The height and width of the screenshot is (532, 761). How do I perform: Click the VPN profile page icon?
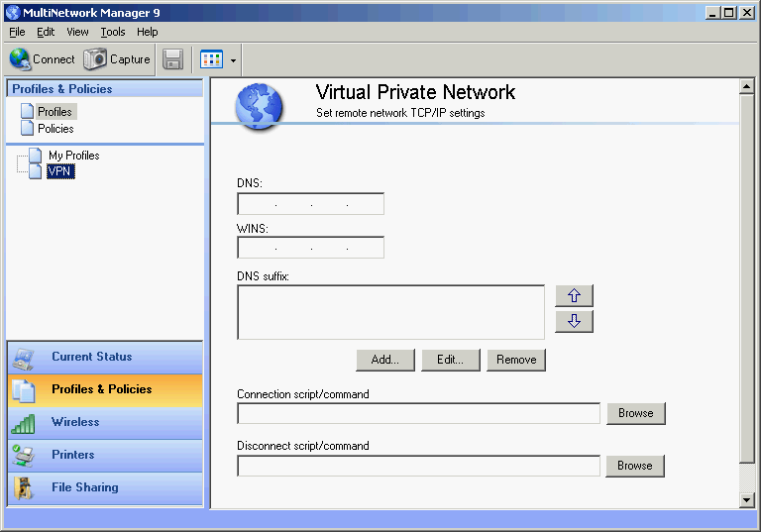click(35, 171)
